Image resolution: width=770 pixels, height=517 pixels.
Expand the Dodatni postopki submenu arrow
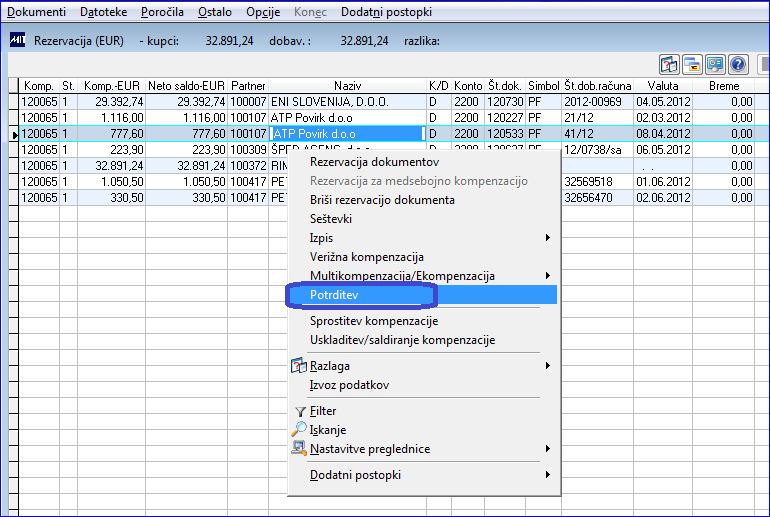pyautogui.click(x=548, y=474)
